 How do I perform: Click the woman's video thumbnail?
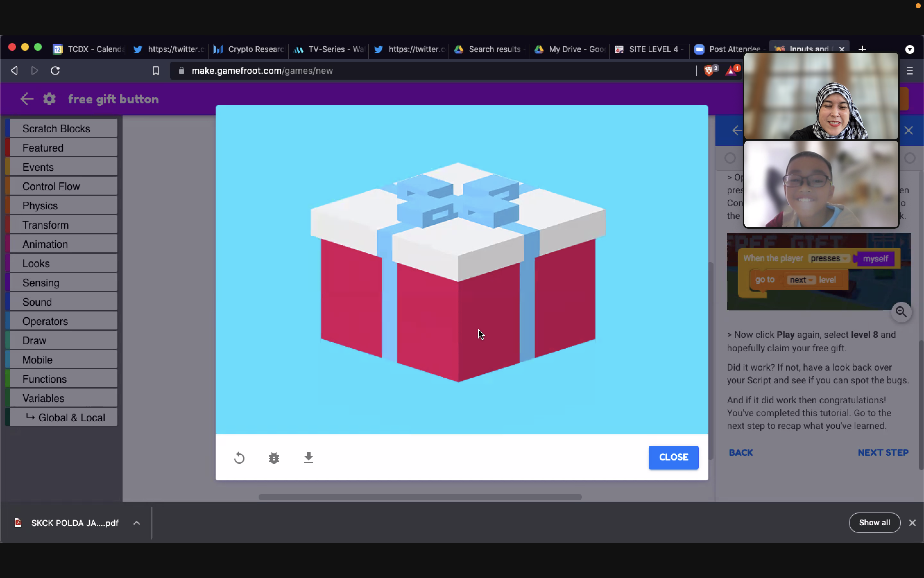821,96
